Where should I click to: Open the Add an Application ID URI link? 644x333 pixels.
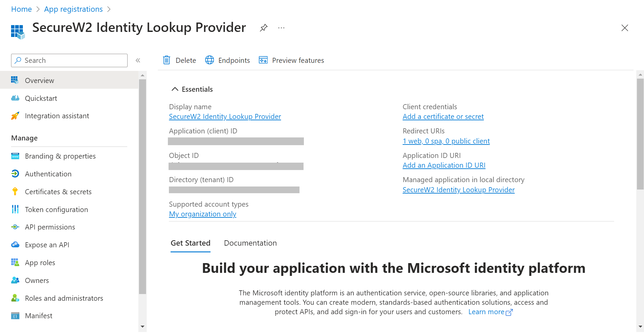click(444, 165)
